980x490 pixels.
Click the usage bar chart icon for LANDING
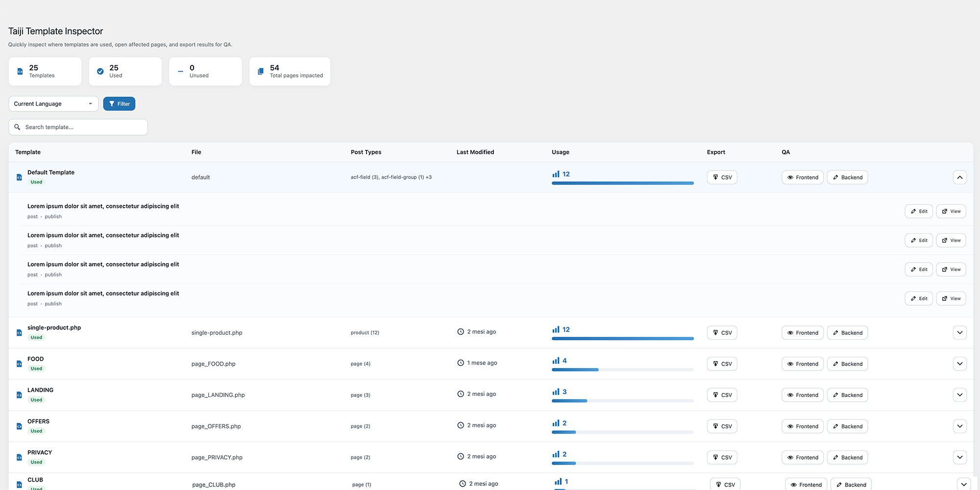click(556, 392)
